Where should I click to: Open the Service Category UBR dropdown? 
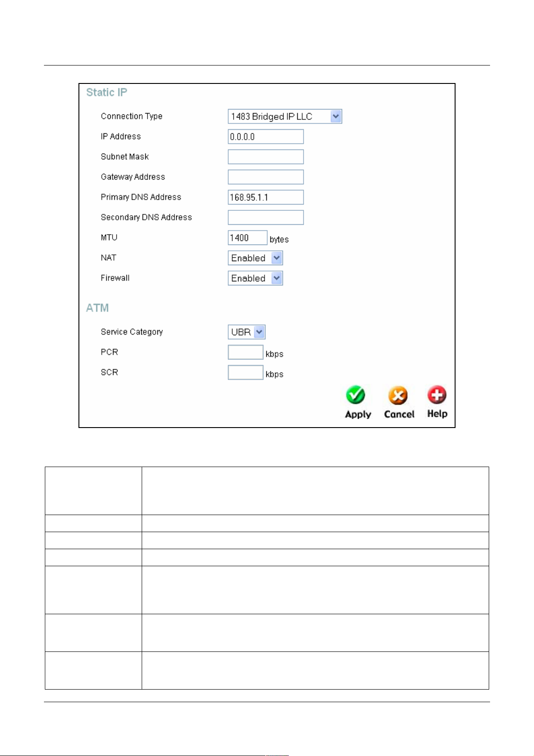247,332
